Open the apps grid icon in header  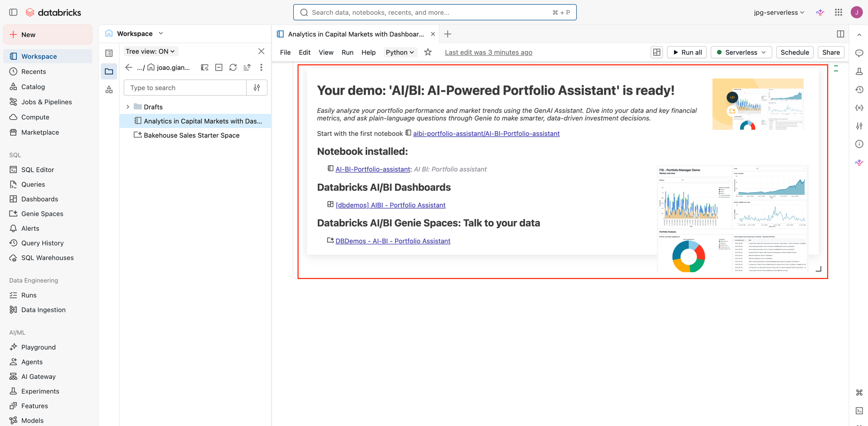[838, 12]
